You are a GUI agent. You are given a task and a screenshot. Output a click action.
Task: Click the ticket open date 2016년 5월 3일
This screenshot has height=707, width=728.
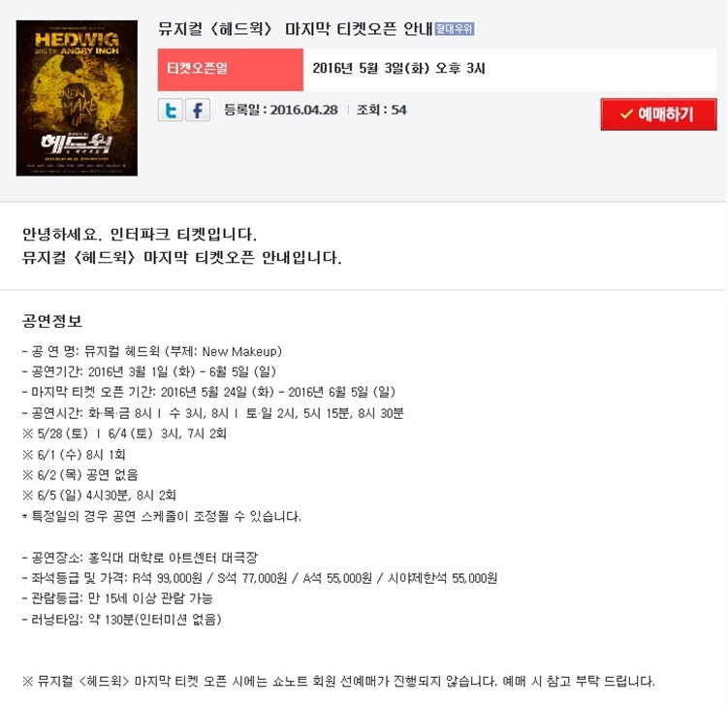(x=398, y=69)
